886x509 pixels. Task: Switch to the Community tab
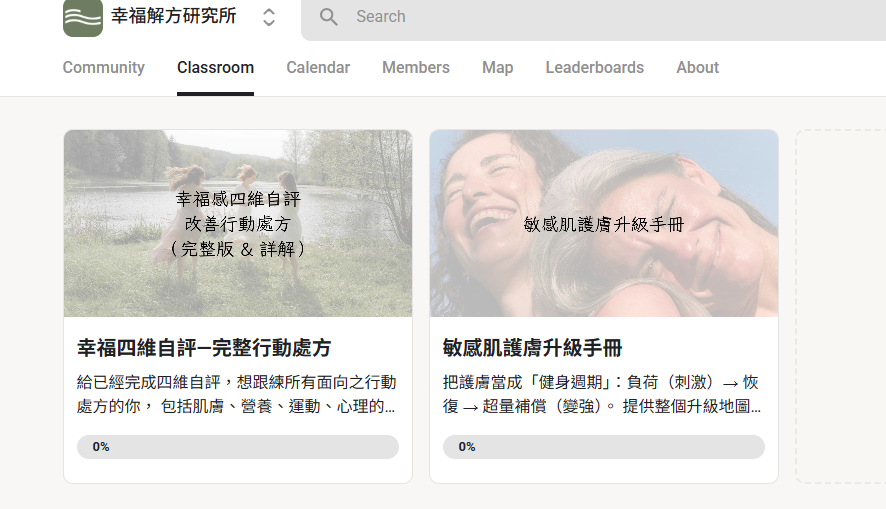pos(103,67)
